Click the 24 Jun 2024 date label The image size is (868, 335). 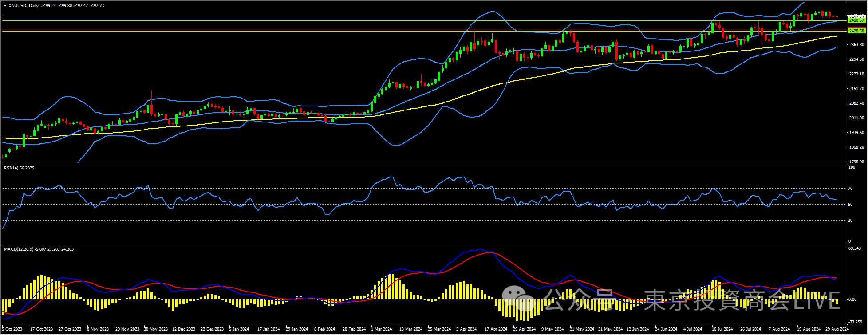pyautogui.click(x=666, y=329)
